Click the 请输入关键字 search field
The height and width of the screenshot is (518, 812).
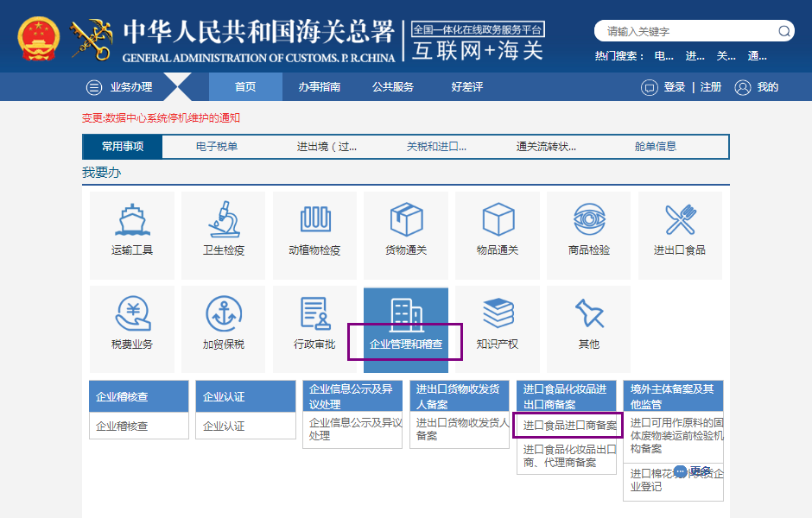pos(682,31)
